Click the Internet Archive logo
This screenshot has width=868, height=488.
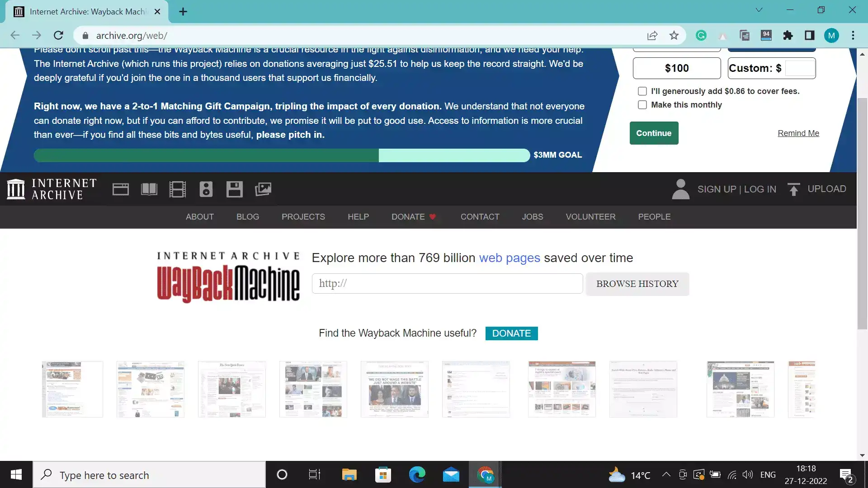(x=52, y=189)
